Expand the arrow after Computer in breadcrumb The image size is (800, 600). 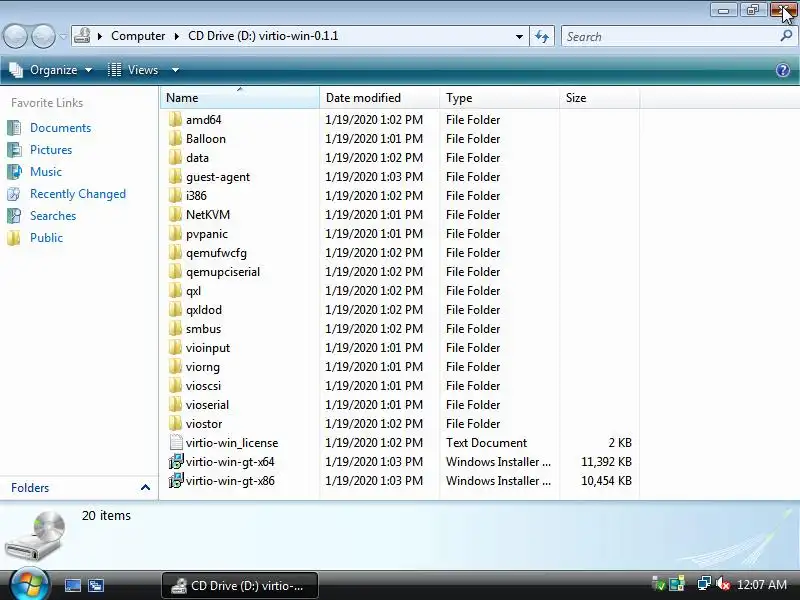pos(177,36)
